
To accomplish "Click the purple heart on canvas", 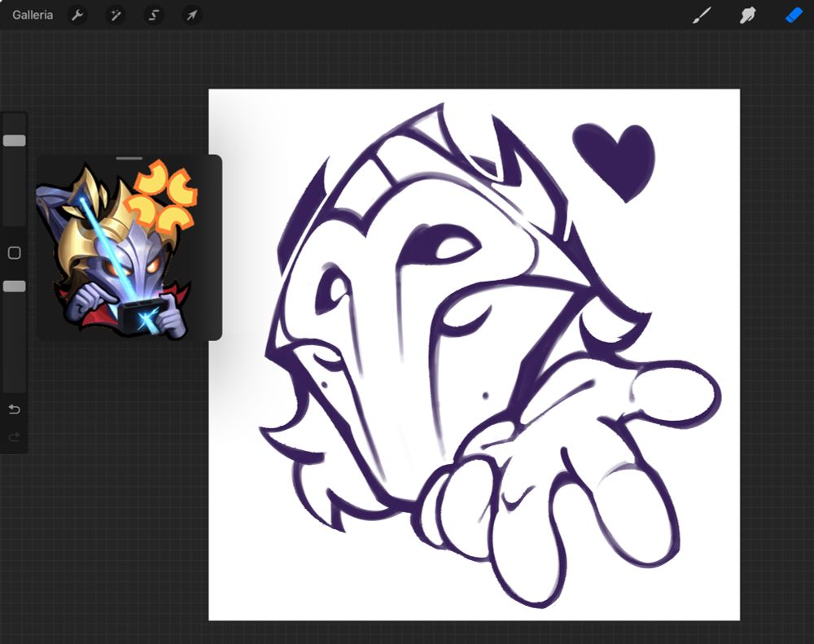I will [x=614, y=162].
